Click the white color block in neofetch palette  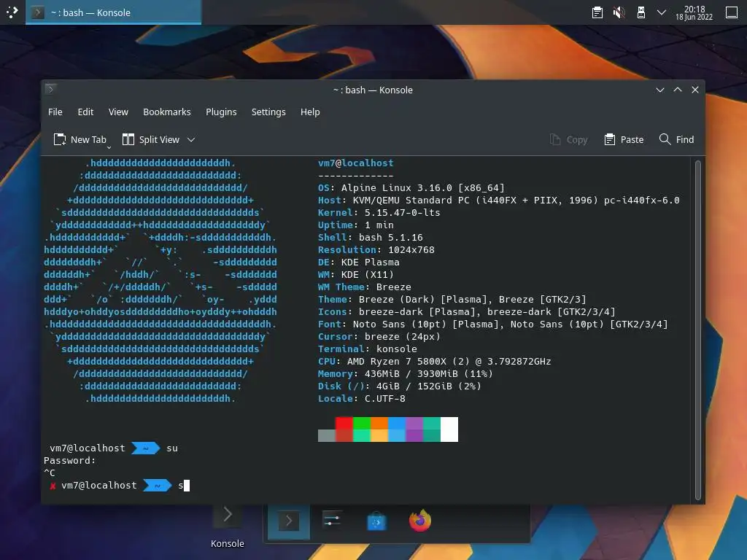click(449, 429)
